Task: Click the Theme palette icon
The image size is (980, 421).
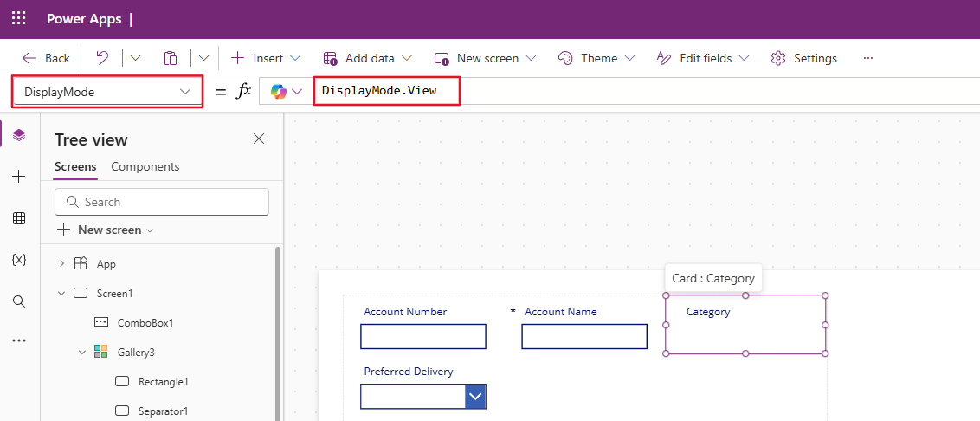Action: click(565, 58)
